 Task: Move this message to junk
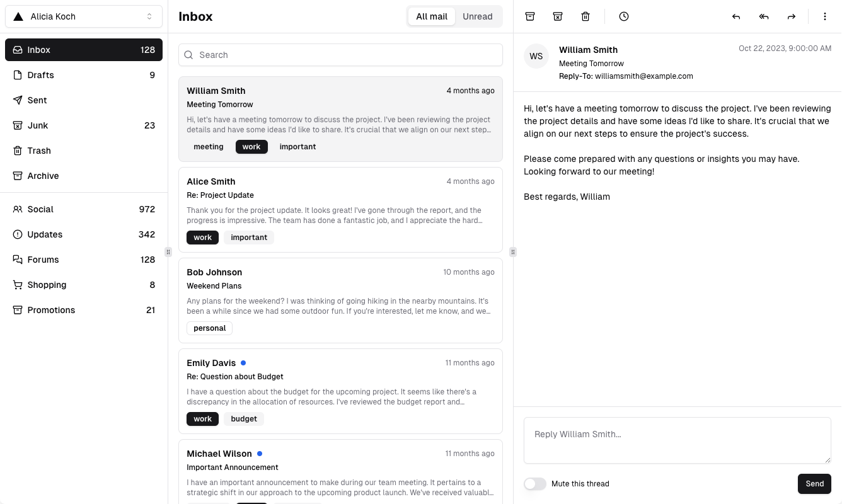point(558,16)
